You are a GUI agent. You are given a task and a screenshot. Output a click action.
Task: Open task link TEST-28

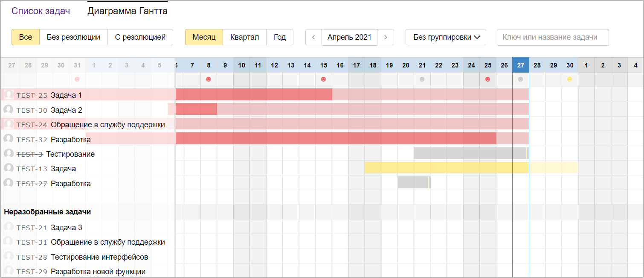click(x=32, y=257)
